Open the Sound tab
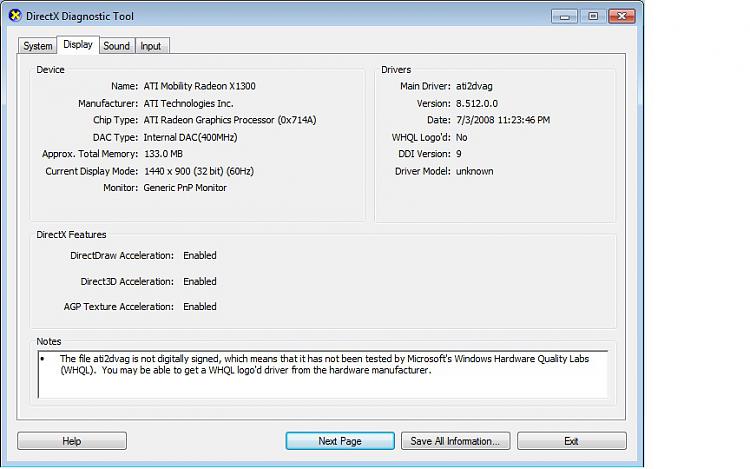Viewport: 750px width, 469px height. pyautogui.click(x=117, y=46)
